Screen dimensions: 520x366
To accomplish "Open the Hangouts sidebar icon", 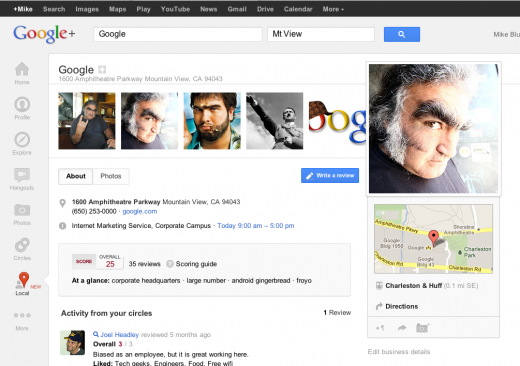I will [22, 175].
